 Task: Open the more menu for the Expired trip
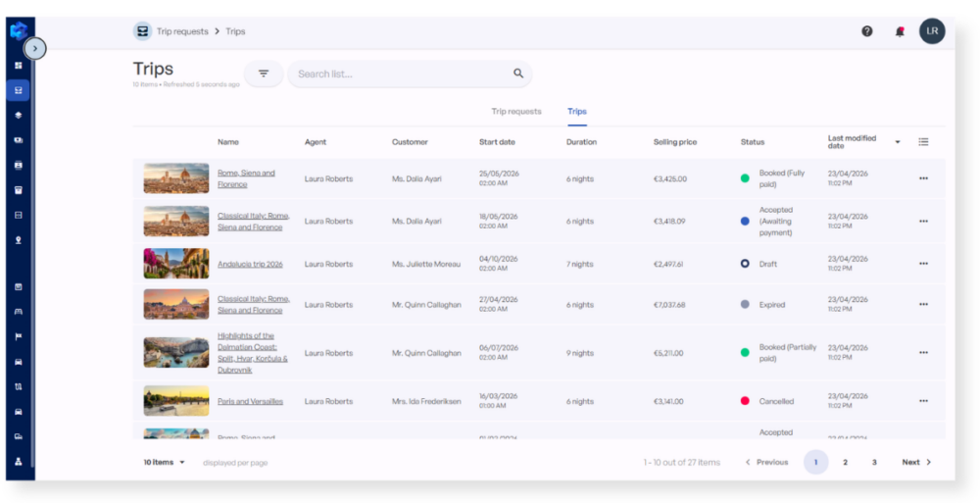pyautogui.click(x=923, y=305)
